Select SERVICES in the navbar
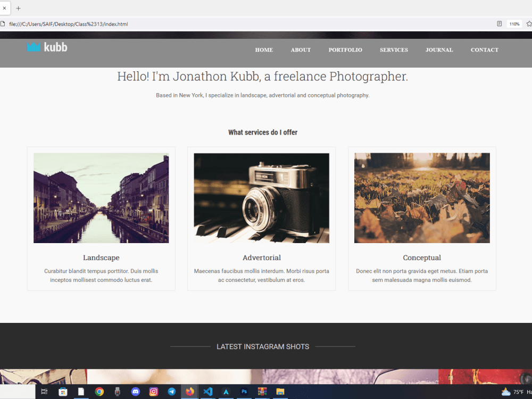 click(394, 50)
